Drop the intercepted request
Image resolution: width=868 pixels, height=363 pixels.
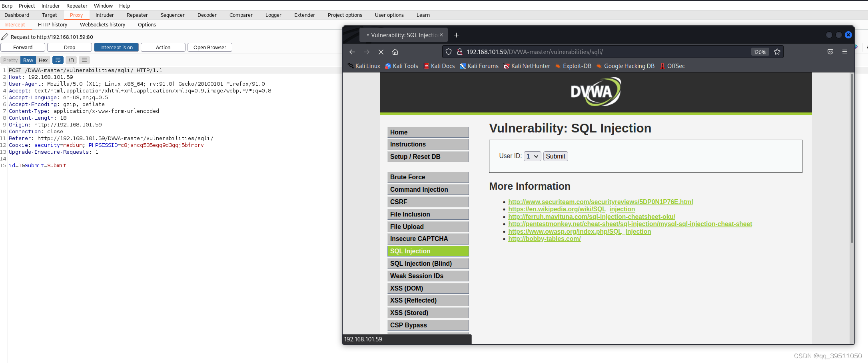pos(70,47)
